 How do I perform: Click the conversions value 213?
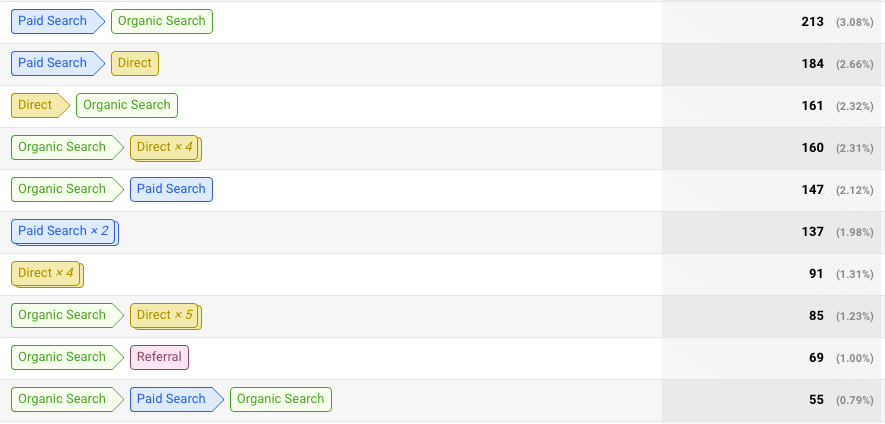tap(812, 22)
